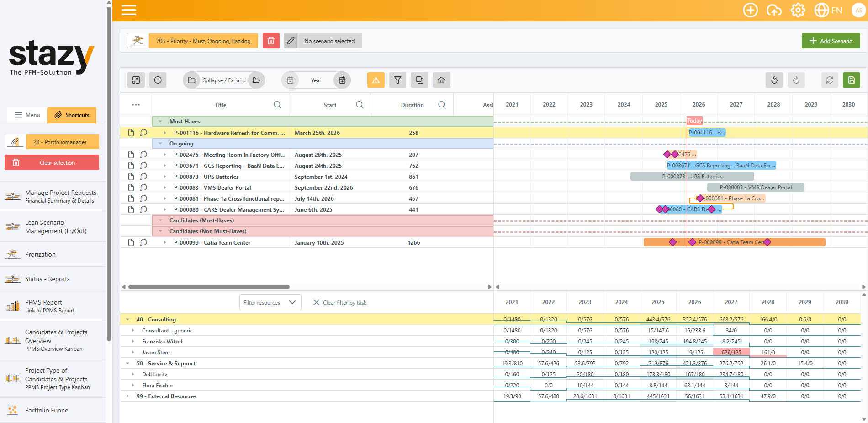
Task: Open Portfolio Funnel
Action: pyautogui.click(x=53, y=410)
